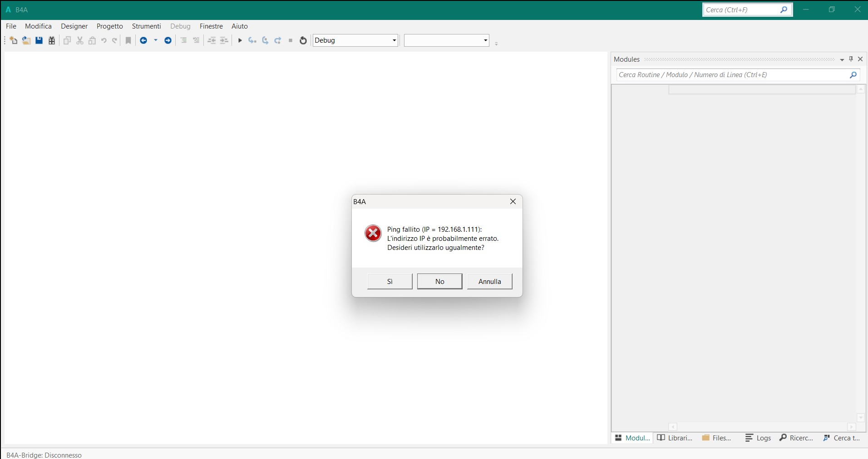
Task: Switch to the Files... tab
Action: [x=716, y=438]
